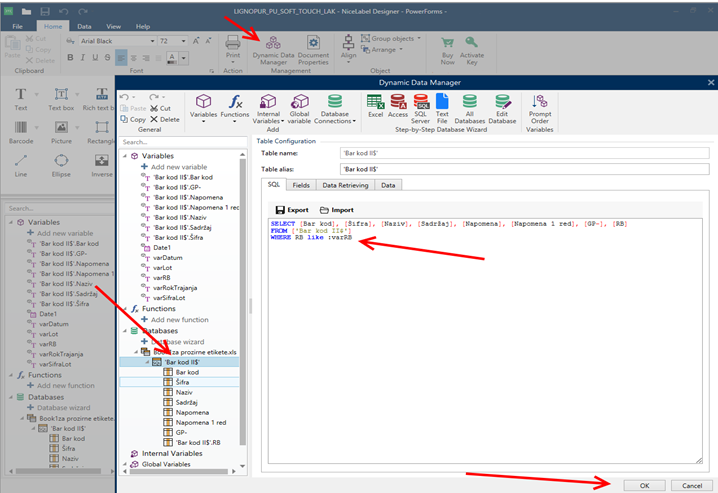The width and height of the screenshot is (718, 493).
Task: Click in the Table alias field
Action: [x=524, y=169]
